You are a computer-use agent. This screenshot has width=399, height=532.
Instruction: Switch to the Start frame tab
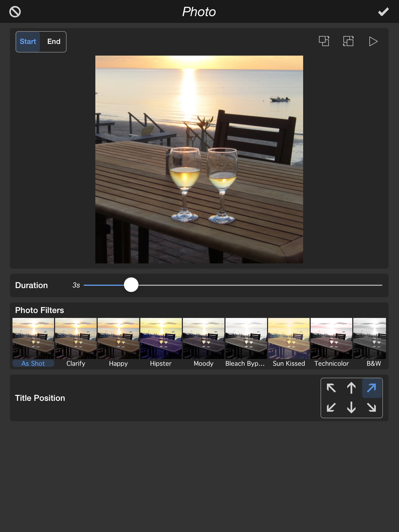28,42
